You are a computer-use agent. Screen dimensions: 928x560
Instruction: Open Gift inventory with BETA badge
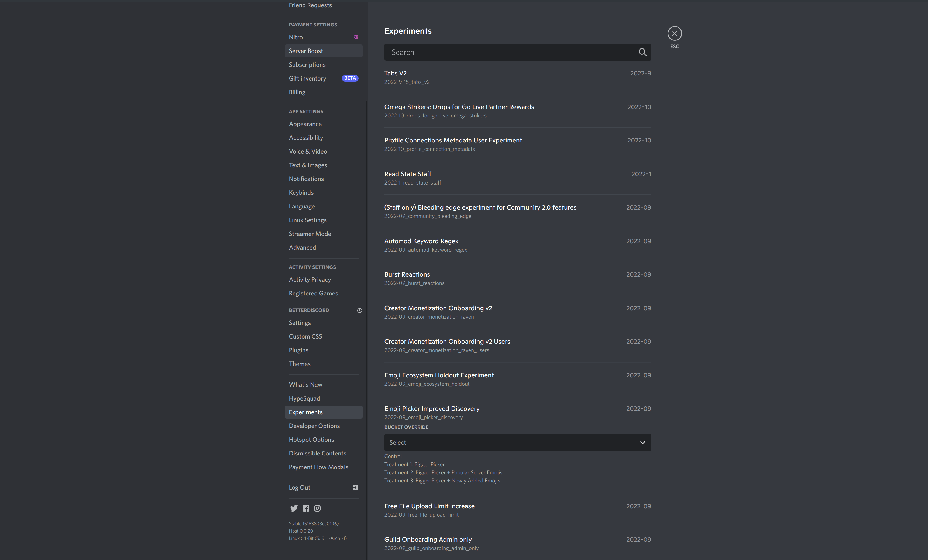pyautogui.click(x=307, y=78)
